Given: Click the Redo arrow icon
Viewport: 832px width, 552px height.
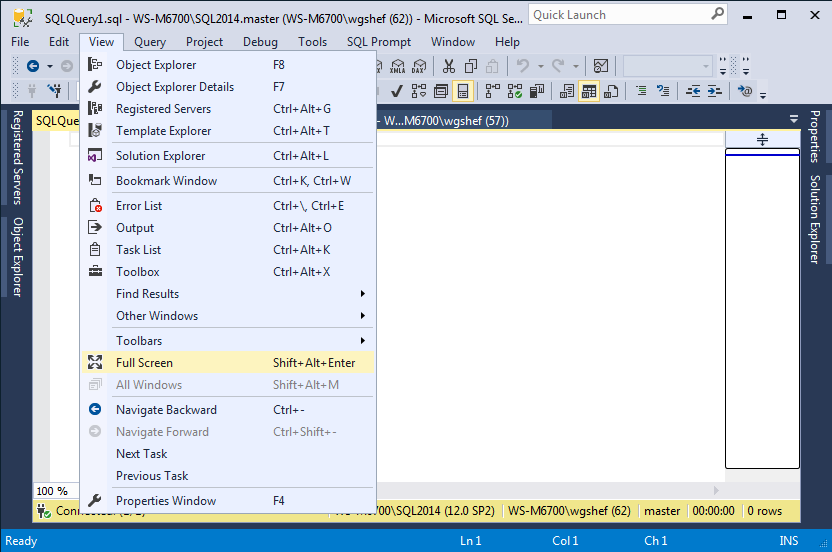Looking at the screenshot, I should coord(558,66).
